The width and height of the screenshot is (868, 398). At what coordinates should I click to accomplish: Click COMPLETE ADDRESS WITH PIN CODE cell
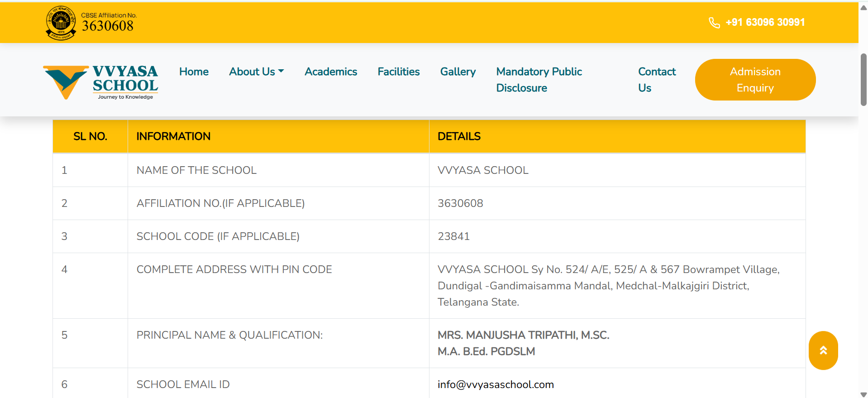[x=278, y=286]
